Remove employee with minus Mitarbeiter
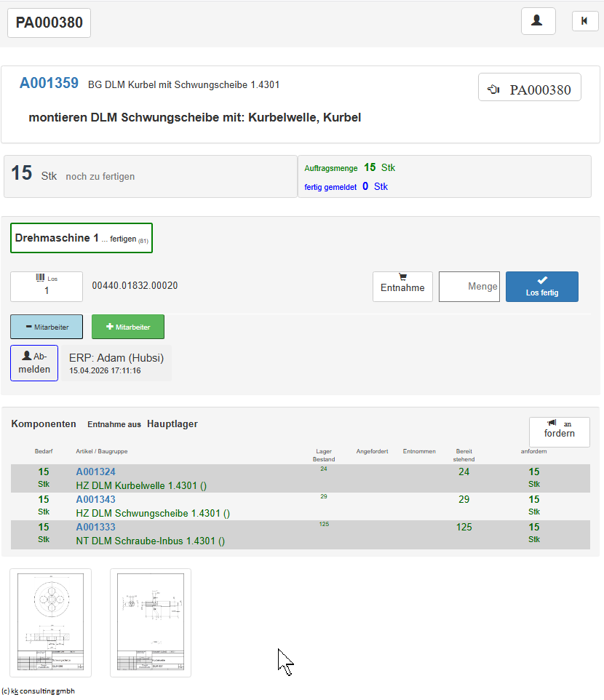This screenshot has width=604, height=700. (47, 327)
